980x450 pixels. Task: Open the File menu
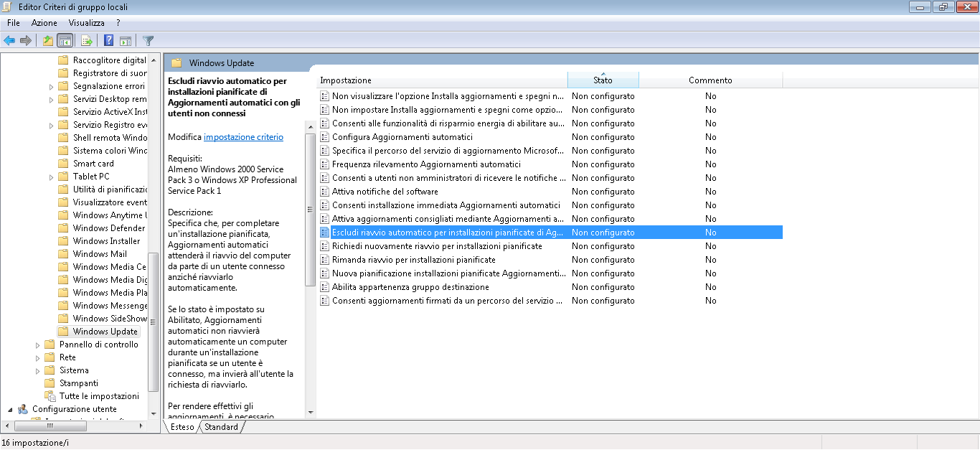coord(14,23)
